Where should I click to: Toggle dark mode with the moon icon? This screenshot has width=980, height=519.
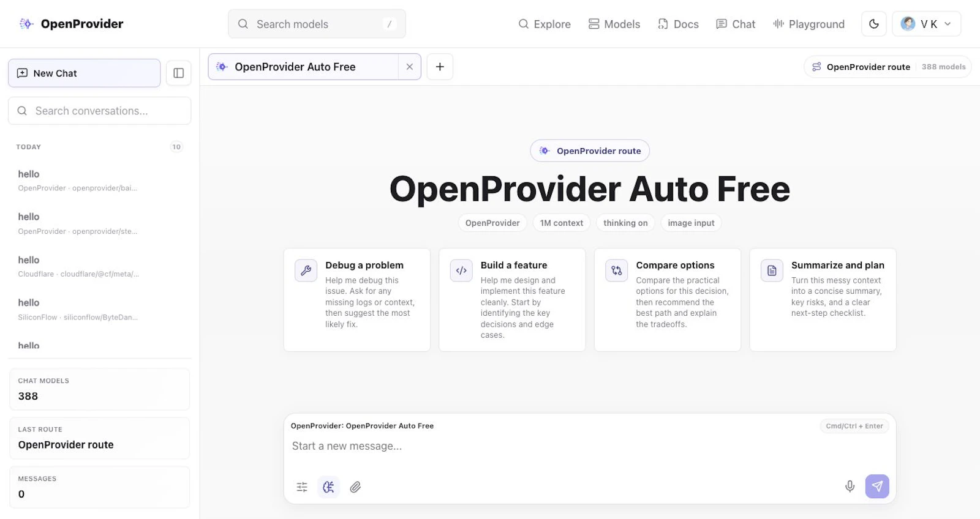(x=874, y=24)
